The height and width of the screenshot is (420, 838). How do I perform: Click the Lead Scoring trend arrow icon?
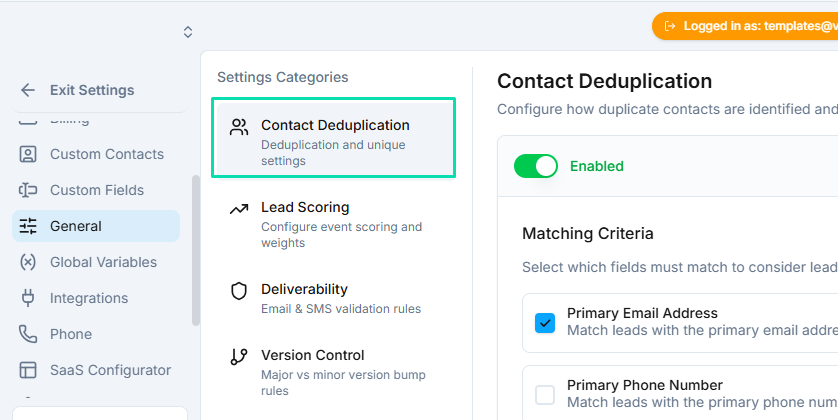[x=239, y=209]
